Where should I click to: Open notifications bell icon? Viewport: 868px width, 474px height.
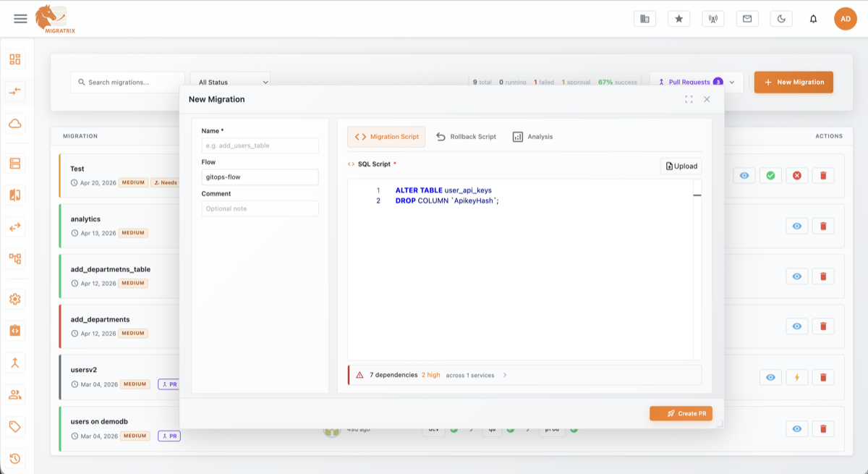tap(813, 19)
